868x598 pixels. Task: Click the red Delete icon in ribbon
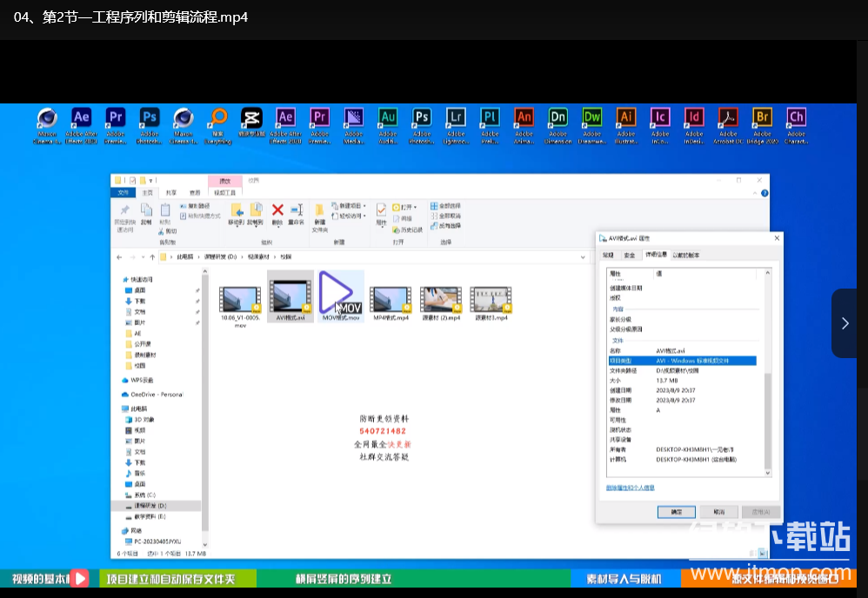pos(277,209)
